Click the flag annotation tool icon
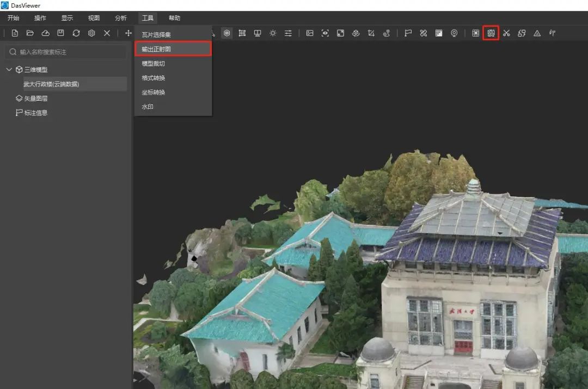 pyautogui.click(x=408, y=33)
